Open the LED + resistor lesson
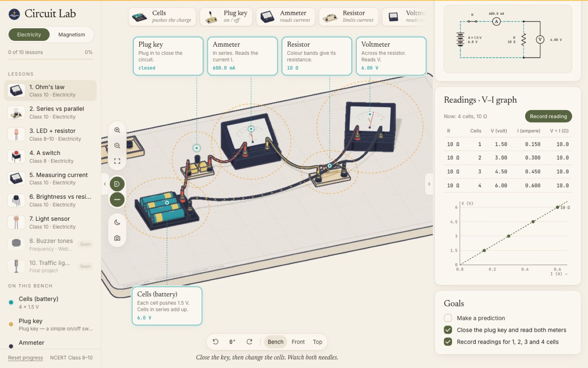Viewport: 588px width, 368px height. click(50, 134)
